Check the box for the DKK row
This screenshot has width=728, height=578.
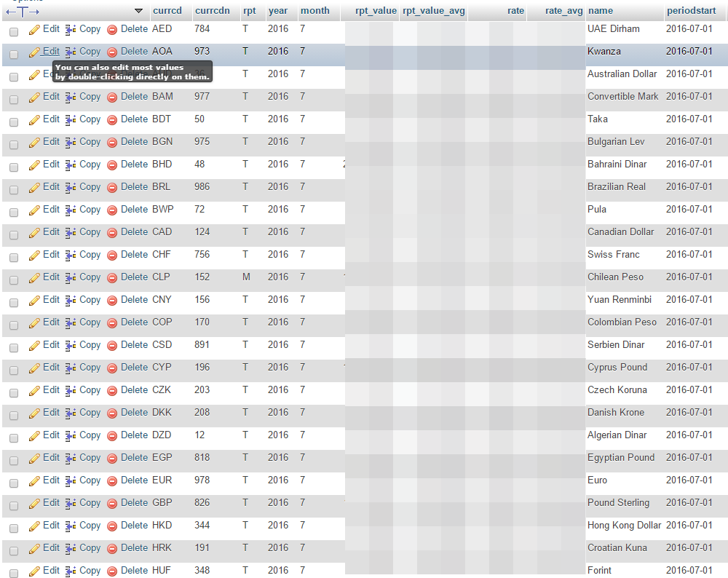tap(14, 416)
